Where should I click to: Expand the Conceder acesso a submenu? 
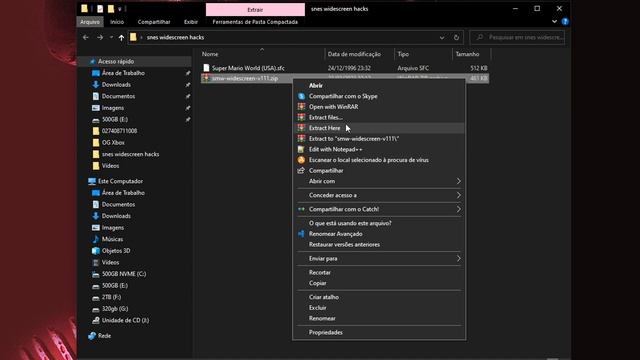point(458,195)
